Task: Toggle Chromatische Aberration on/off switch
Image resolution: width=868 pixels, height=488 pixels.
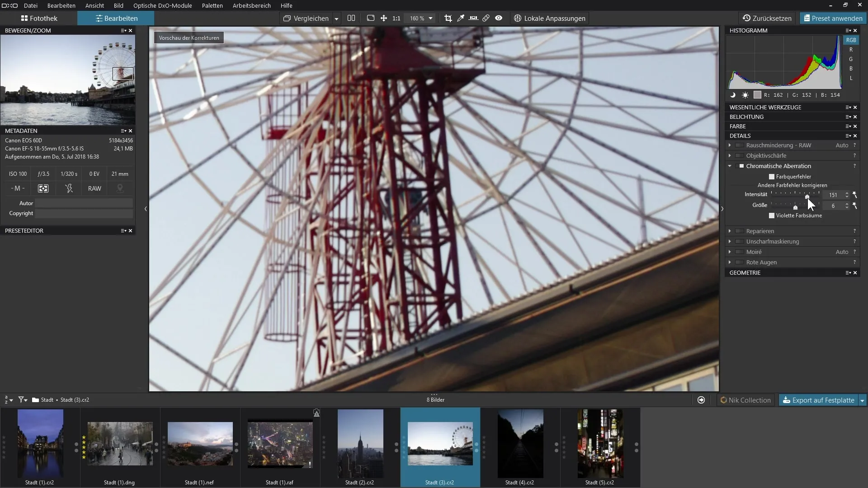Action: coord(740,166)
